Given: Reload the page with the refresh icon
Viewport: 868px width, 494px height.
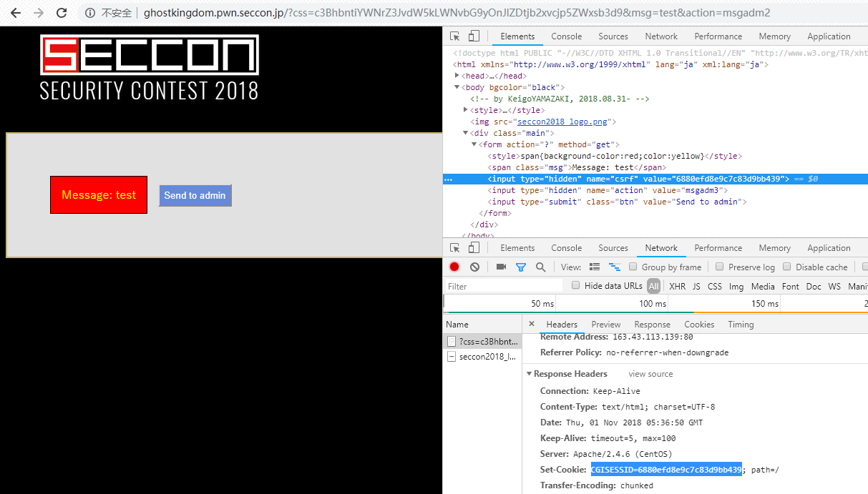Looking at the screenshot, I should click(62, 12).
